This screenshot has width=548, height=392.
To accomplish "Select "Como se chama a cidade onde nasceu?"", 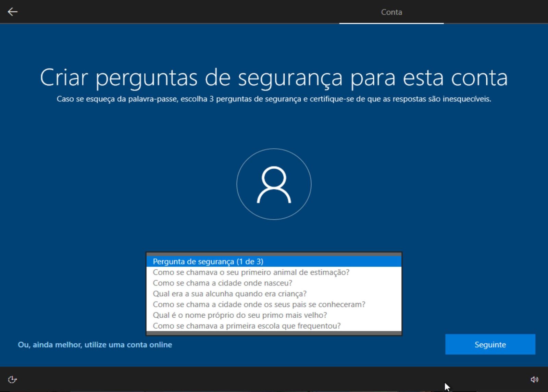I will point(223,283).
